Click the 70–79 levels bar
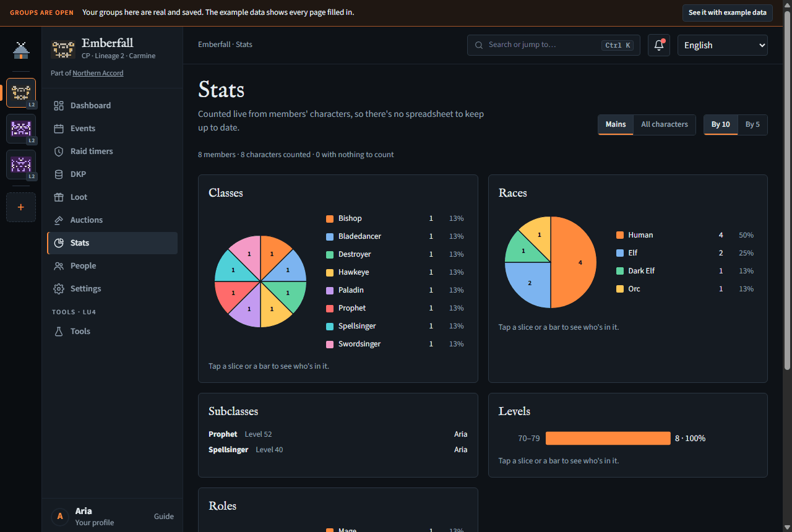This screenshot has height=532, width=792. click(x=608, y=439)
